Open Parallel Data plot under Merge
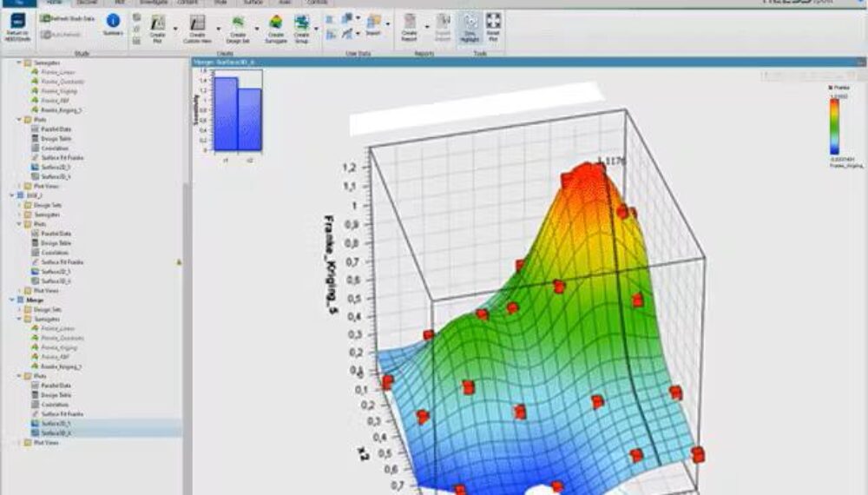The width and height of the screenshot is (868, 495). pos(56,386)
